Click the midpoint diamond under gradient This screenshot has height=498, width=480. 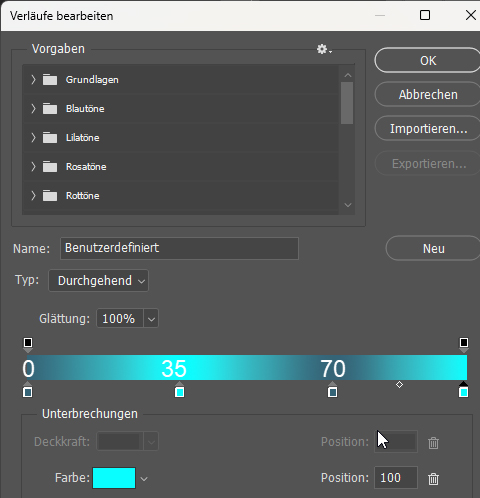pos(399,385)
